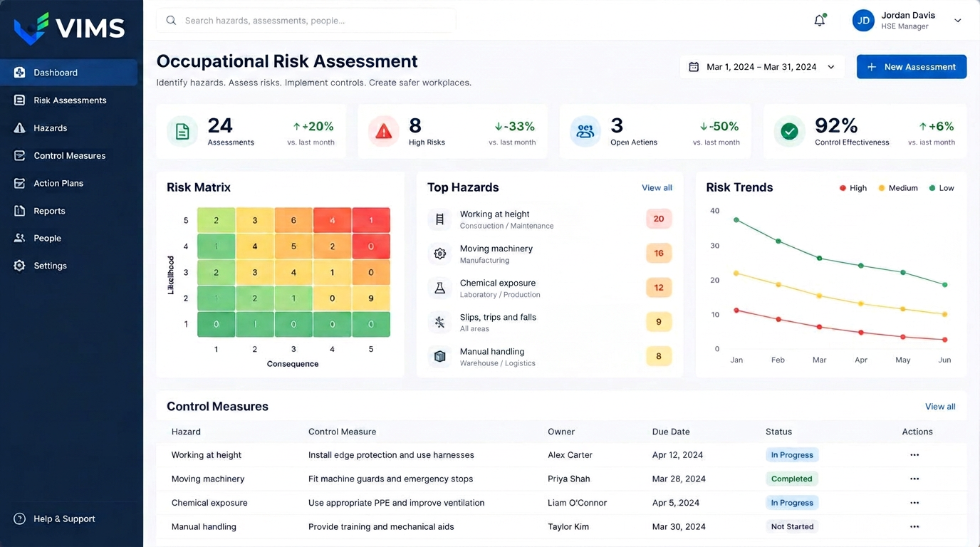Click the Open Actions people icon

[585, 132]
